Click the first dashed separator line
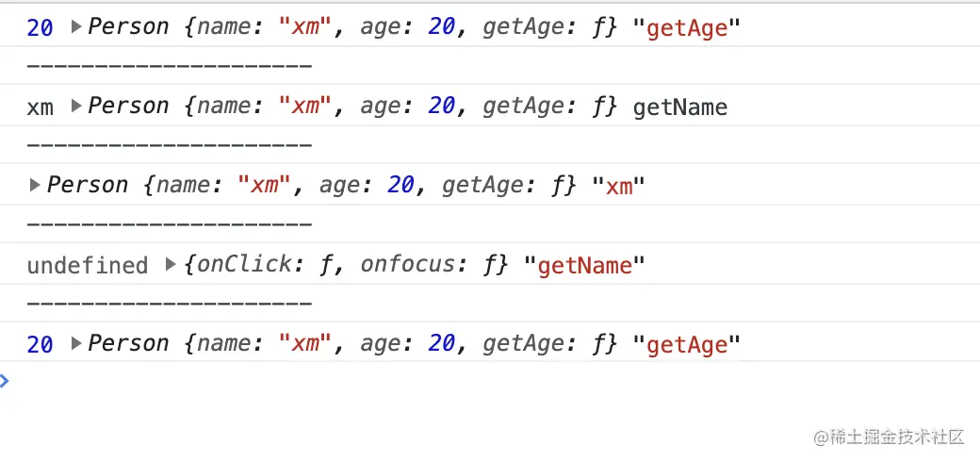Viewport: 980px width, 462px height. pyautogui.click(x=170, y=67)
